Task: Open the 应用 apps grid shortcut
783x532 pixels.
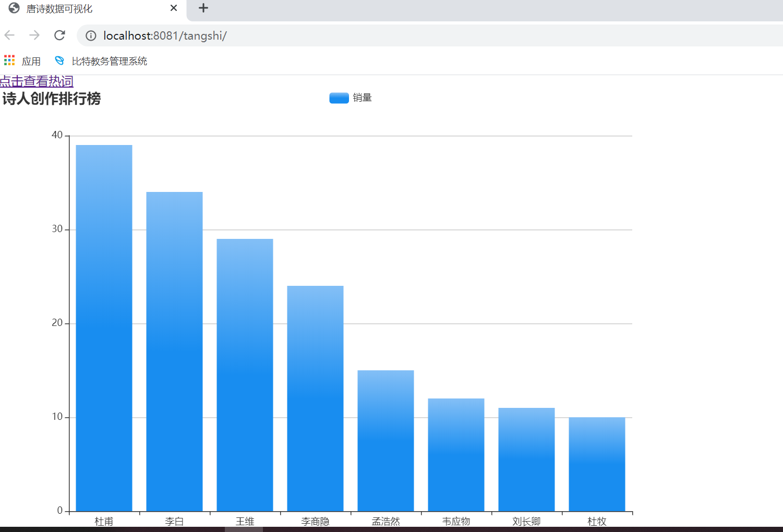Action: (22, 61)
